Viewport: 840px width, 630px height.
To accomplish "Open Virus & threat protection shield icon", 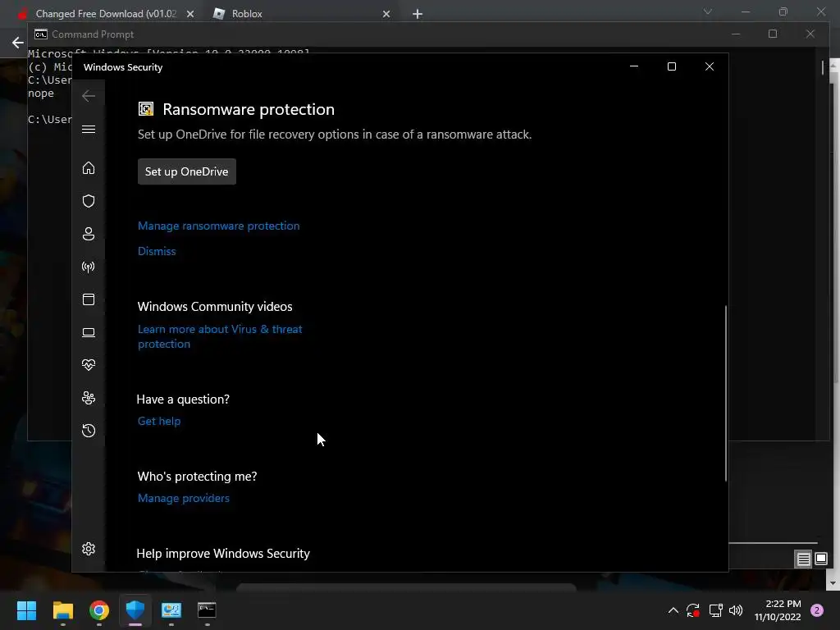I will [89, 201].
